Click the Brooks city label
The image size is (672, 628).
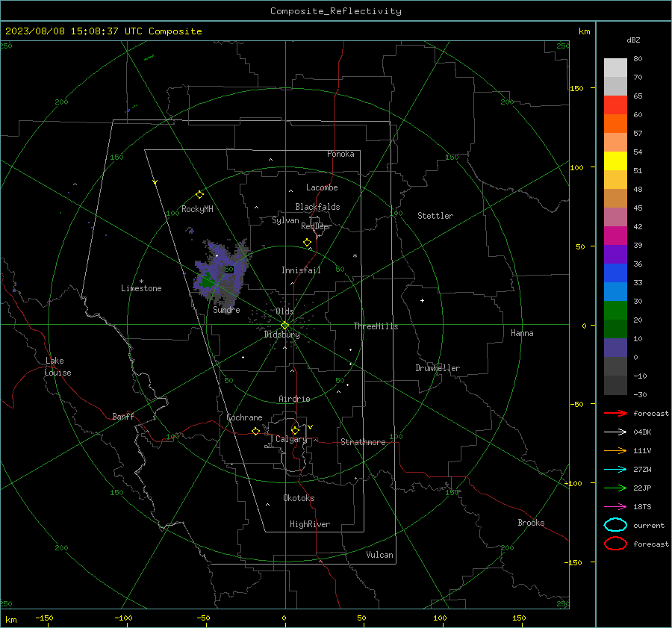(x=531, y=523)
